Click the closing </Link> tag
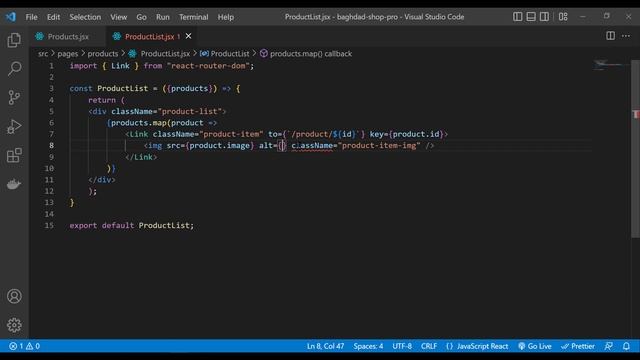 tap(141, 157)
